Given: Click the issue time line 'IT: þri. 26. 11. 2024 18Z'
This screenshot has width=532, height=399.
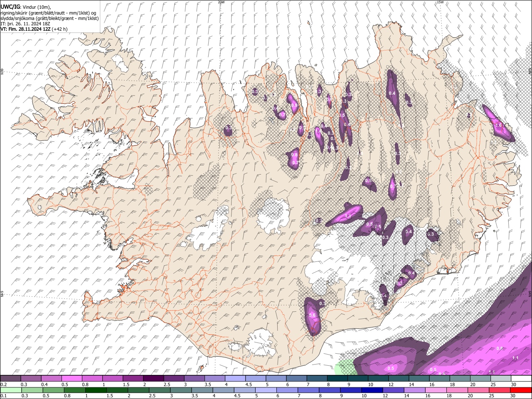Looking at the screenshot, I should (x=25, y=24).
